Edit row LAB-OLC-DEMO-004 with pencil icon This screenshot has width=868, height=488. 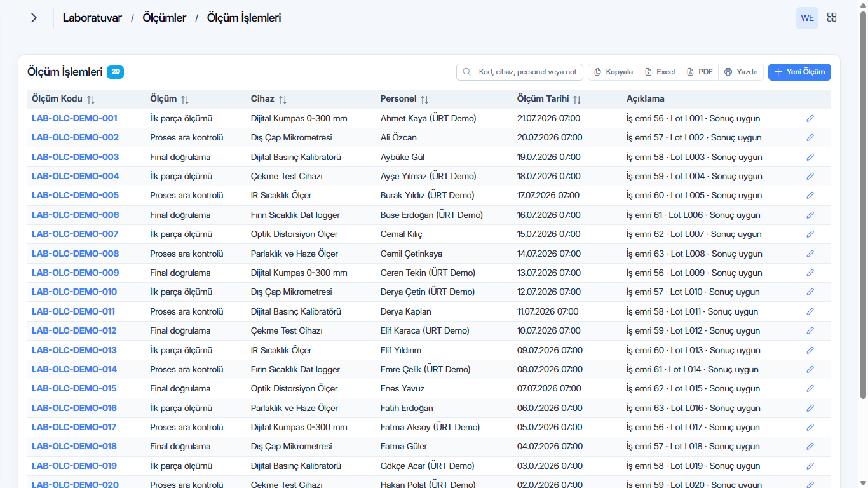810,176
